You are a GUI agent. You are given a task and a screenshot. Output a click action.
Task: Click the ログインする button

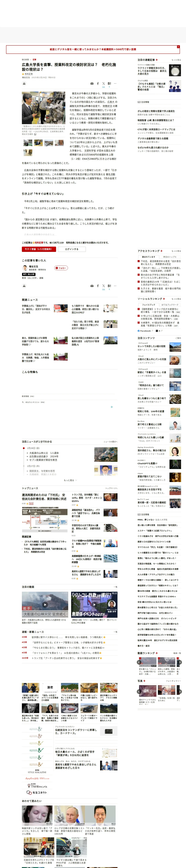[x=72, y=249]
